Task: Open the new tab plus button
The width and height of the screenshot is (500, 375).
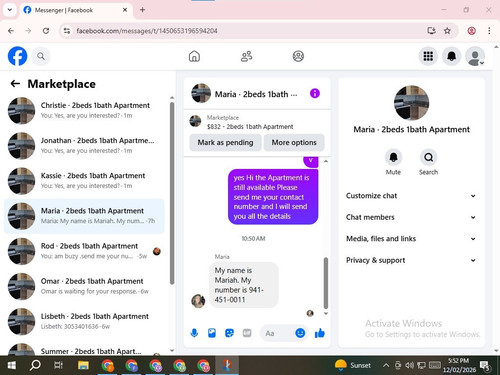Action: coord(142,10)
